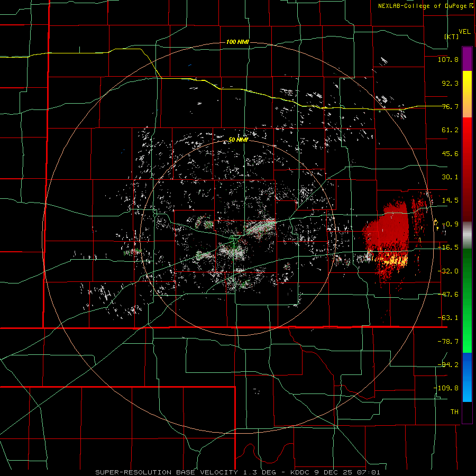Click the -0.9 velocity scale value

pos(450,224)
